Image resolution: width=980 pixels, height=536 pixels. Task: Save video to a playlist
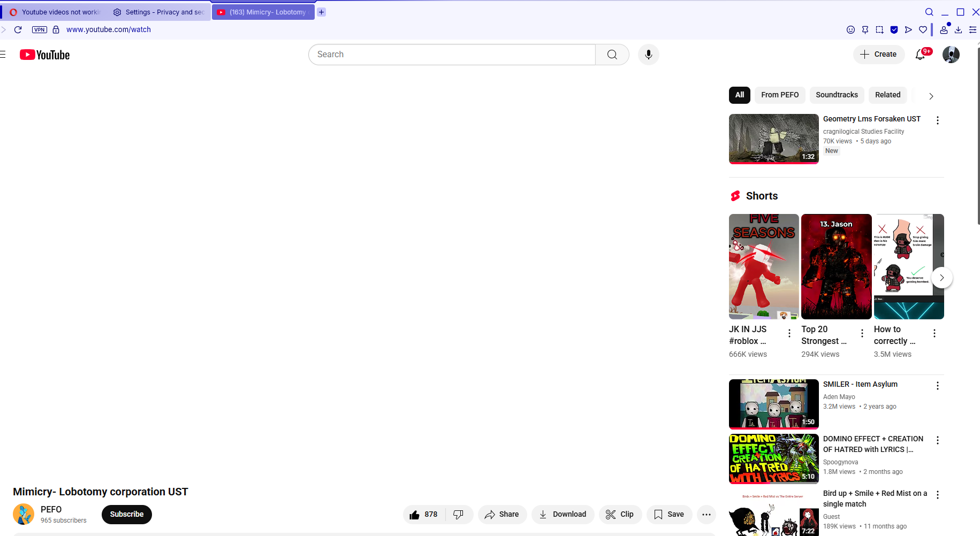(669, 514)
